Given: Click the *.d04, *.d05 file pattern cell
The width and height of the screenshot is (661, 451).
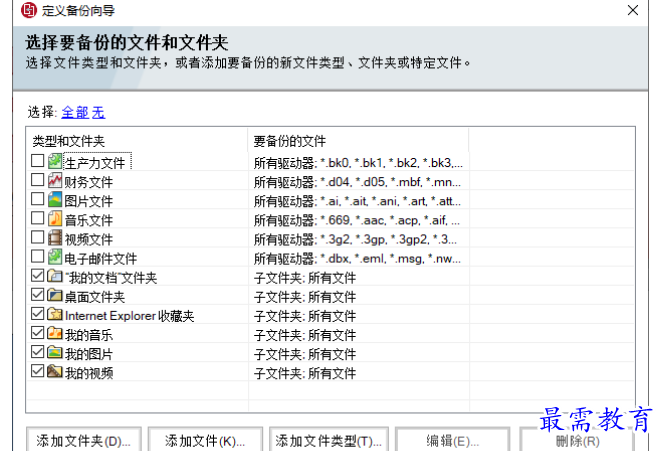Looking at the screenshot, I should (x=357, y=182).
